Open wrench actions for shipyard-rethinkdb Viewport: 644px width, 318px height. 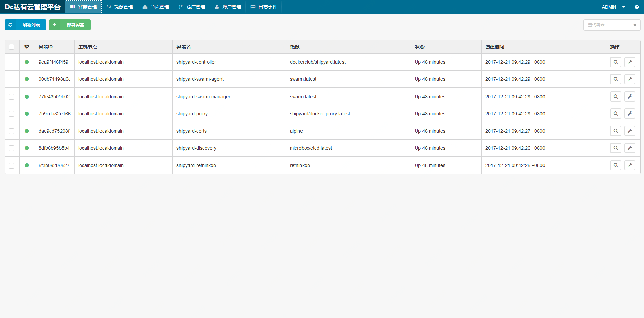tap(630, 165)
